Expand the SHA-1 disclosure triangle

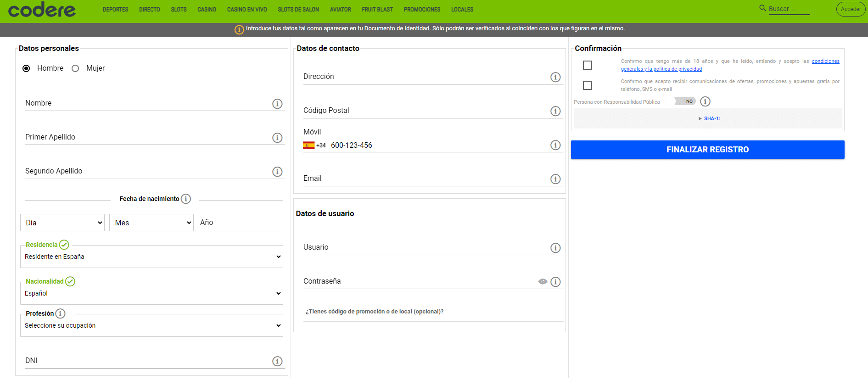click(x=700, y=118)
